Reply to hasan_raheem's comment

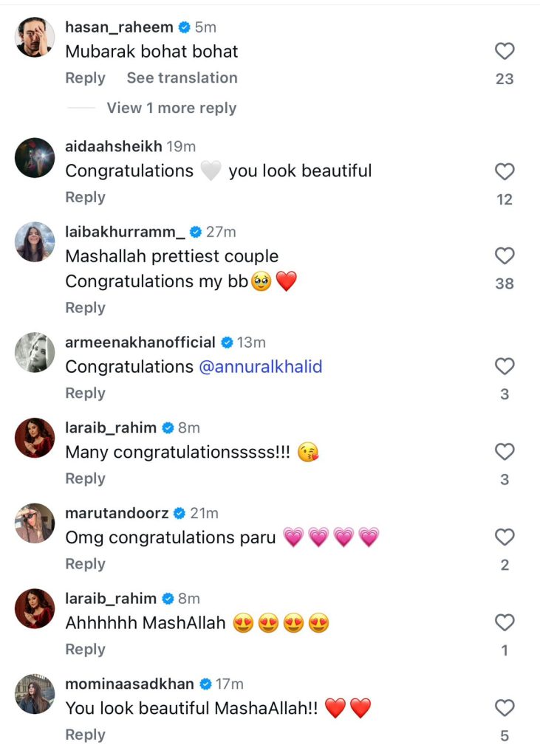tap(85, 78)
